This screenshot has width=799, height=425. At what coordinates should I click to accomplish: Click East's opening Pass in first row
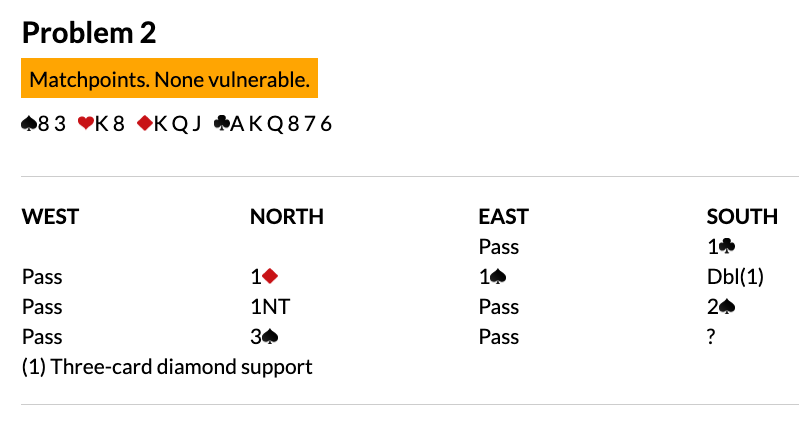click(499, 246)
